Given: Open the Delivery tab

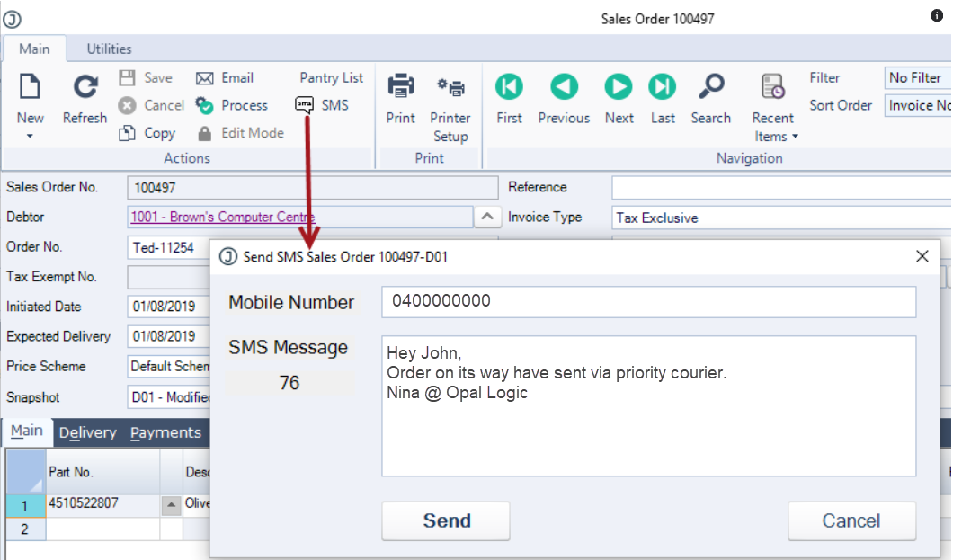Looking at the screenshot, I should (87, 432).
